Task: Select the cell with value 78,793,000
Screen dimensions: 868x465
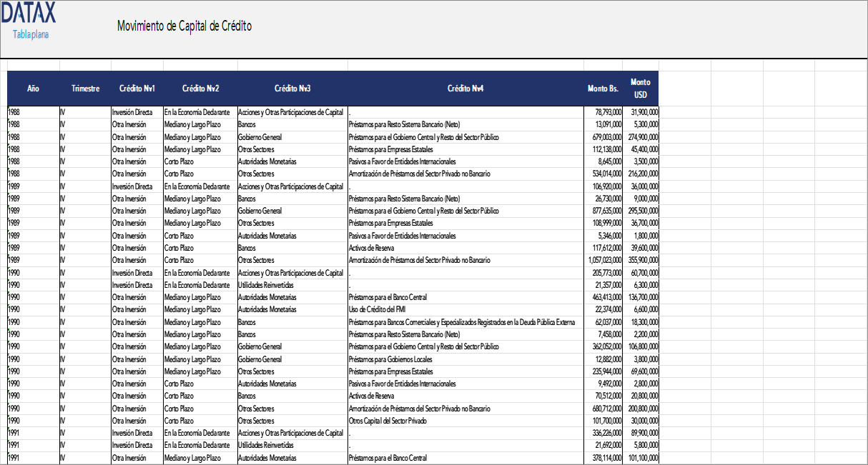Action: (x=603, y=112)
